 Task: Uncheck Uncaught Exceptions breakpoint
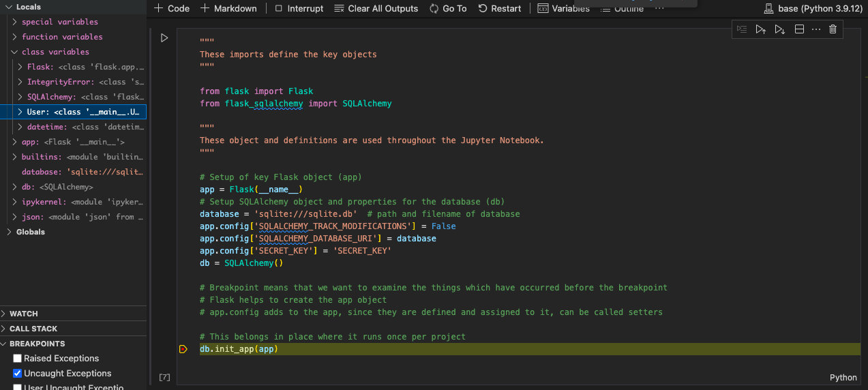(18, 374)
